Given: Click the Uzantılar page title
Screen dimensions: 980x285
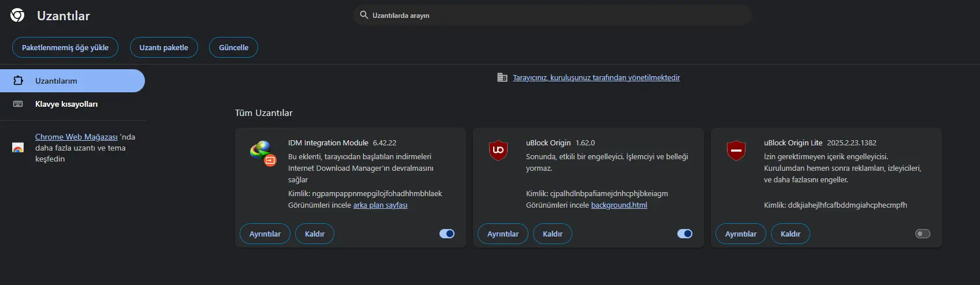Looking at the screenshot, I should (64, 16).
